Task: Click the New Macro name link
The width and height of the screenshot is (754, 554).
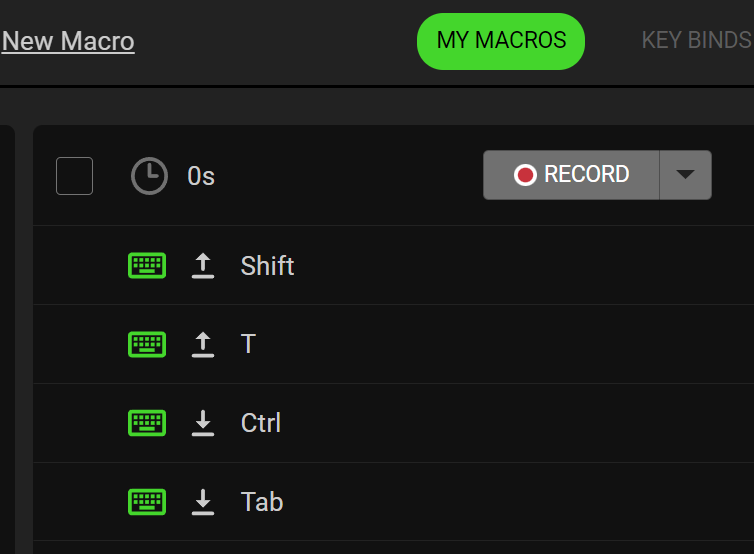Action: coord(68,41)
